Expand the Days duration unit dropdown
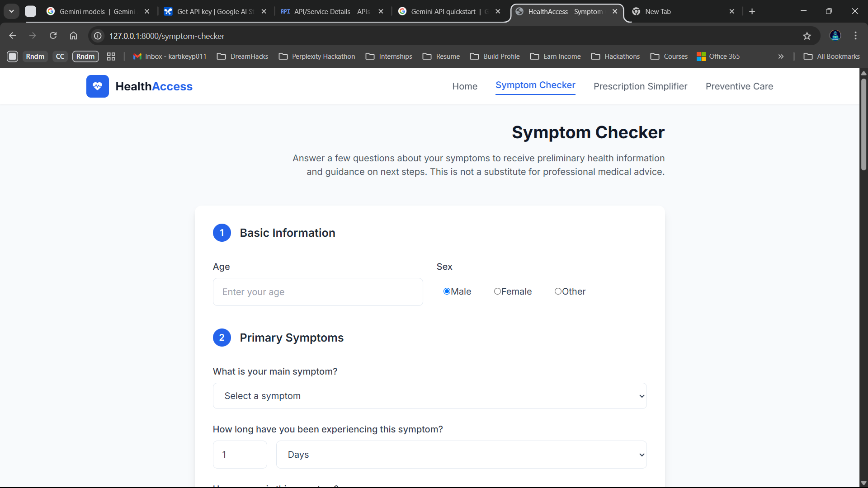The height and width of the screenshot is (488, 868). (x=461, y=455)
